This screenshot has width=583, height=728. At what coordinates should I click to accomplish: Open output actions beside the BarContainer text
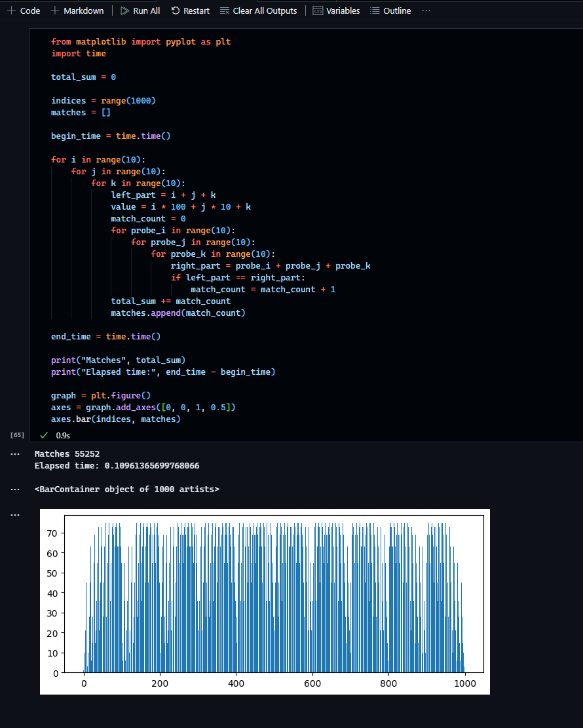[x=15, y=489]
